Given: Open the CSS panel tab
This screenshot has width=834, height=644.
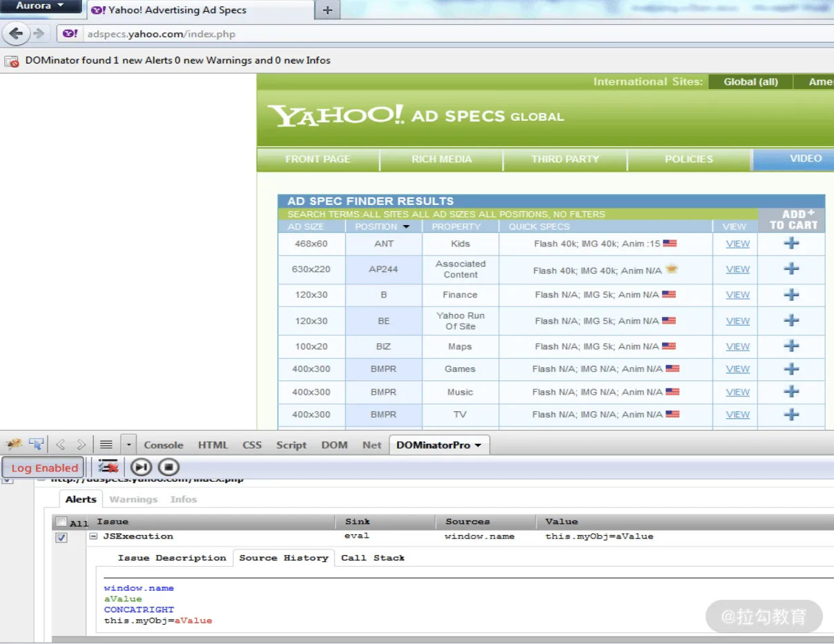Looking at the screenshot, I should (x=252, y=445).
